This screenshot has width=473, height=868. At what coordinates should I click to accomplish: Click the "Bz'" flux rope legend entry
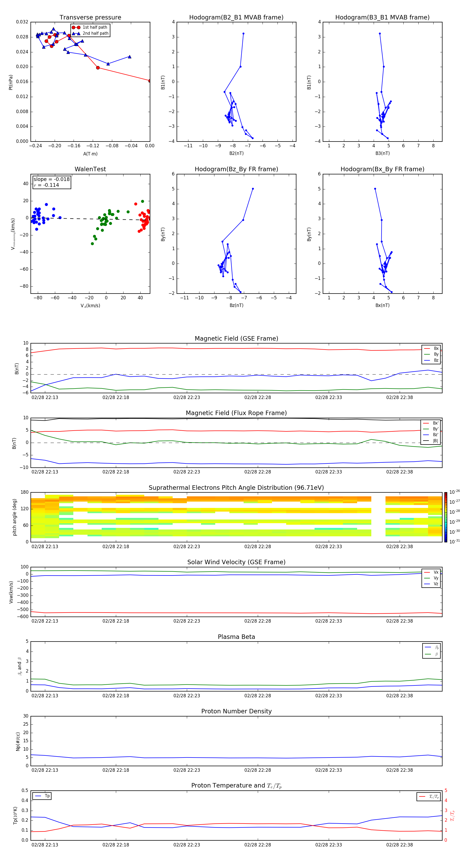(431, 435)
